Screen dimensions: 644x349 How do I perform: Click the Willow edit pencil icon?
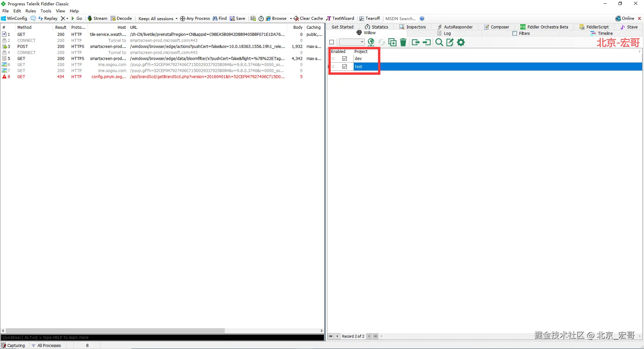click(x=450, y=42)
